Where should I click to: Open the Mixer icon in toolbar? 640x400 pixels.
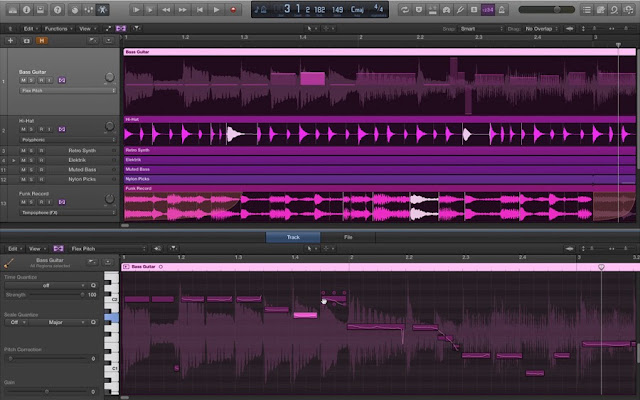tap(89, 10)
